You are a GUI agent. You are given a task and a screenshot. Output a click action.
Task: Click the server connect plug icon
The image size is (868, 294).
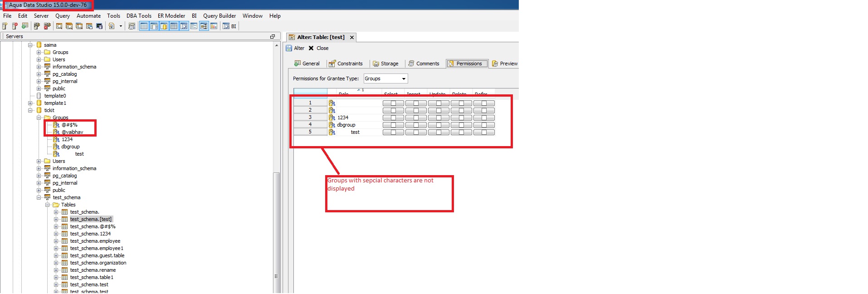[37, 26]
